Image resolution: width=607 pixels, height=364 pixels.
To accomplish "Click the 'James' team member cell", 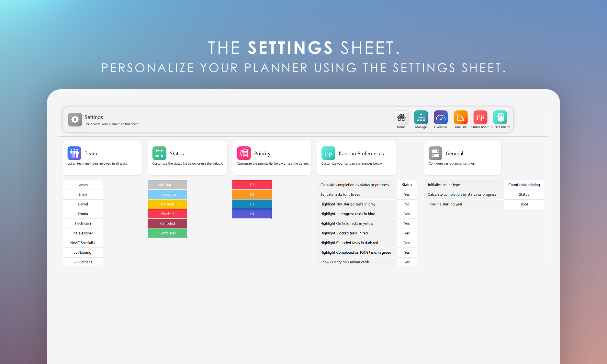I will 83,185.
